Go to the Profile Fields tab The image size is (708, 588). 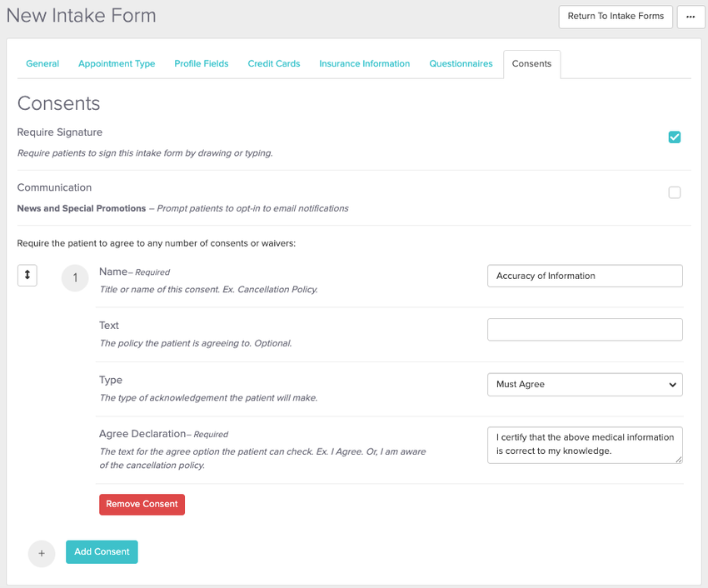click(x=202, y=63)
